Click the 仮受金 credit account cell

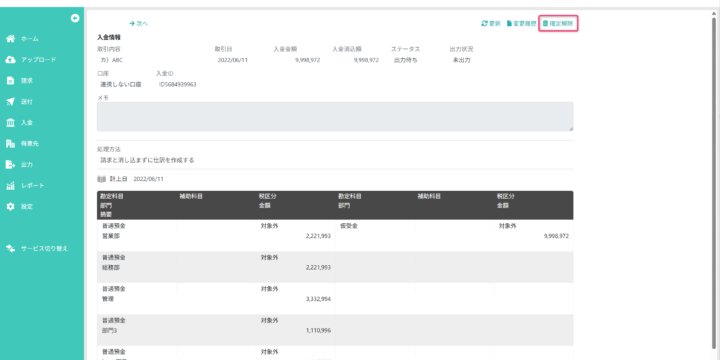349,226
